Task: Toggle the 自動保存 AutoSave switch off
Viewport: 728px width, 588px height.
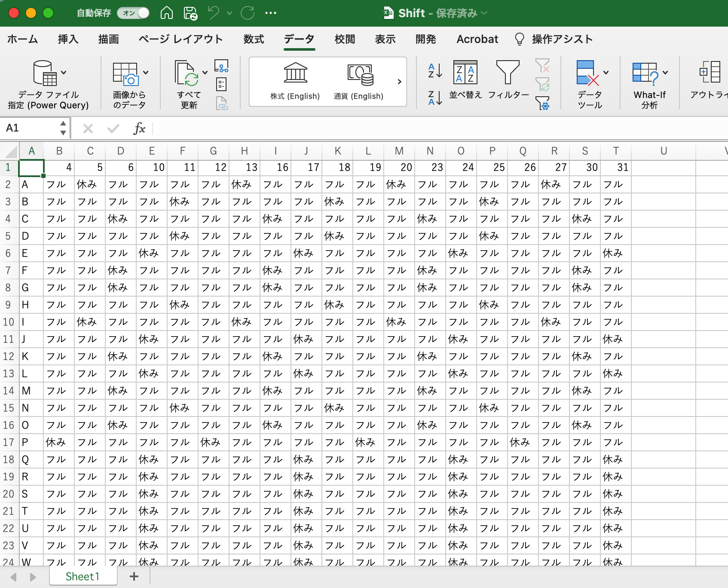Action: coord(133,13)
